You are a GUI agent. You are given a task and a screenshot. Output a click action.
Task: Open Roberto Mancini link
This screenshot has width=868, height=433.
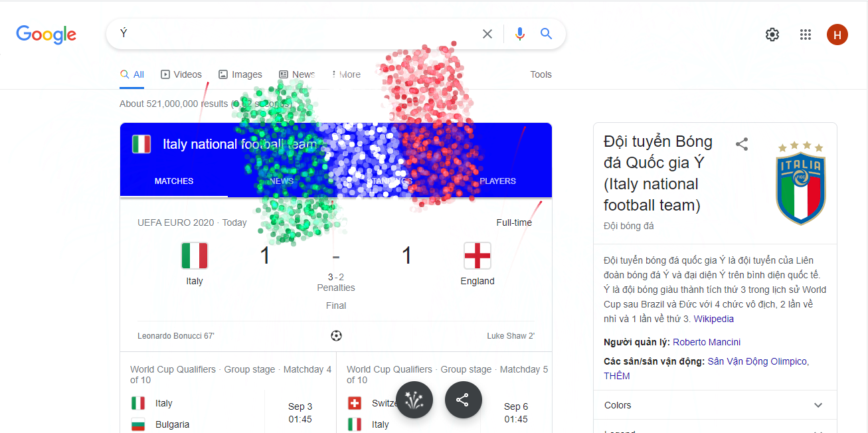pos(707,342)
